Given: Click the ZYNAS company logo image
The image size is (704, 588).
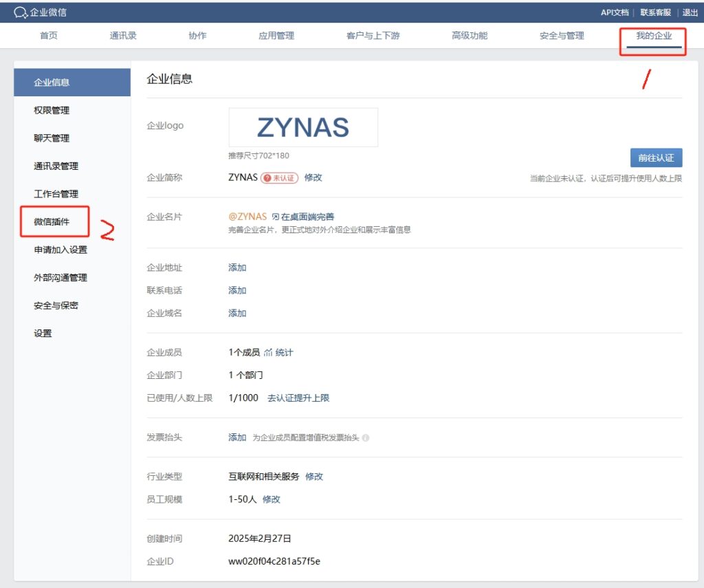Looking at the screenshot, I should pyautogui.click(x=303, y=127).
